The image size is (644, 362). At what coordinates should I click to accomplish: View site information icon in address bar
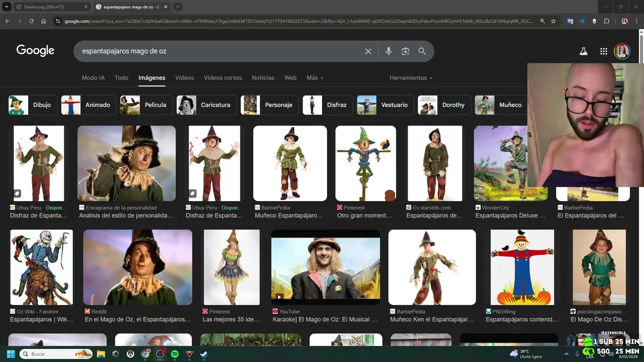[x=58, y=21]
